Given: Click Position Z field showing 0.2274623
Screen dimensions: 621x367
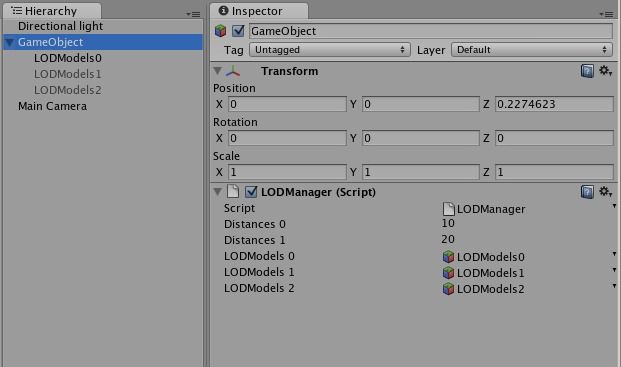Looking at the screenshot, I should click(x=554, y=104).
